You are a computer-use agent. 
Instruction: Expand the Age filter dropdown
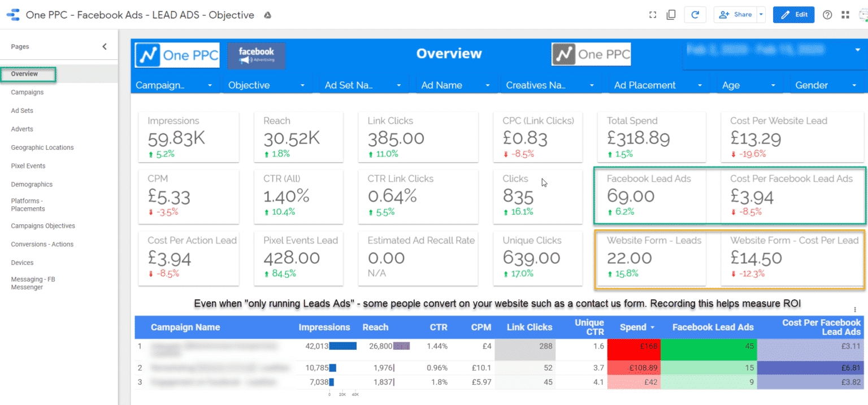749,85
